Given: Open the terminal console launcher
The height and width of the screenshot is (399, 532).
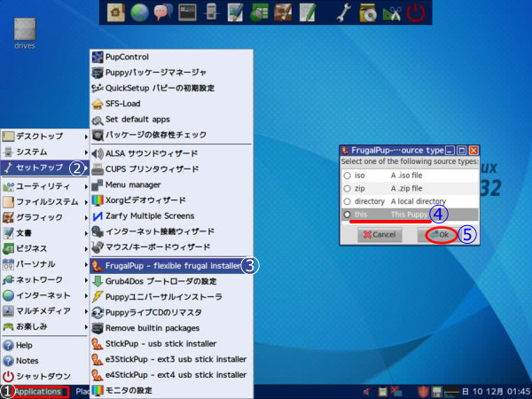Looking at the screenshot, I should 187,12.
